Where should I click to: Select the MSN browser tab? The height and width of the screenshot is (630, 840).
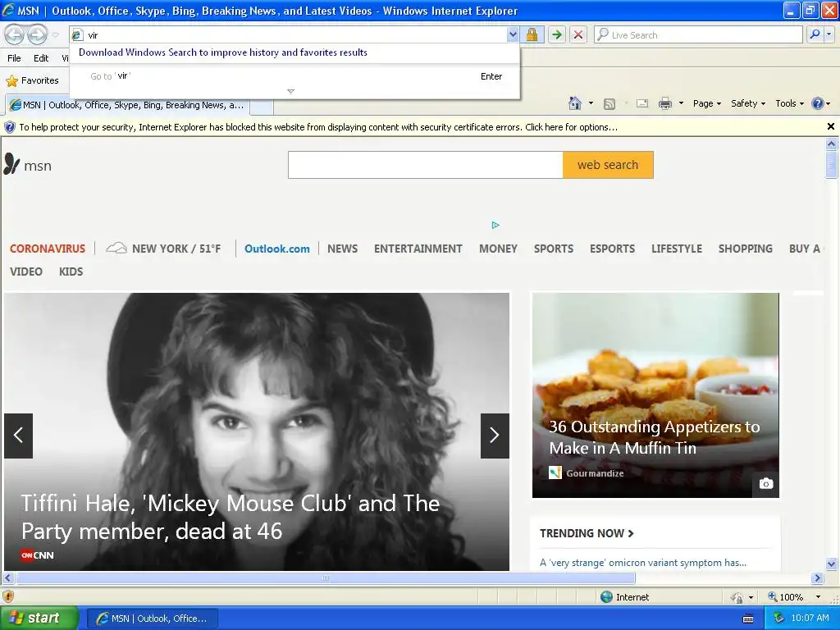point(127,105)
